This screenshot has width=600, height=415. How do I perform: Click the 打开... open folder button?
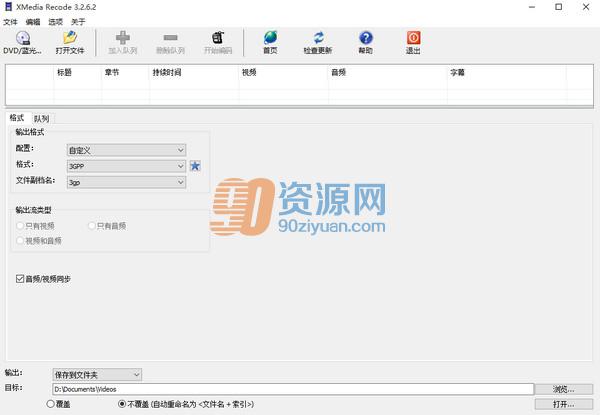point(564,404)
